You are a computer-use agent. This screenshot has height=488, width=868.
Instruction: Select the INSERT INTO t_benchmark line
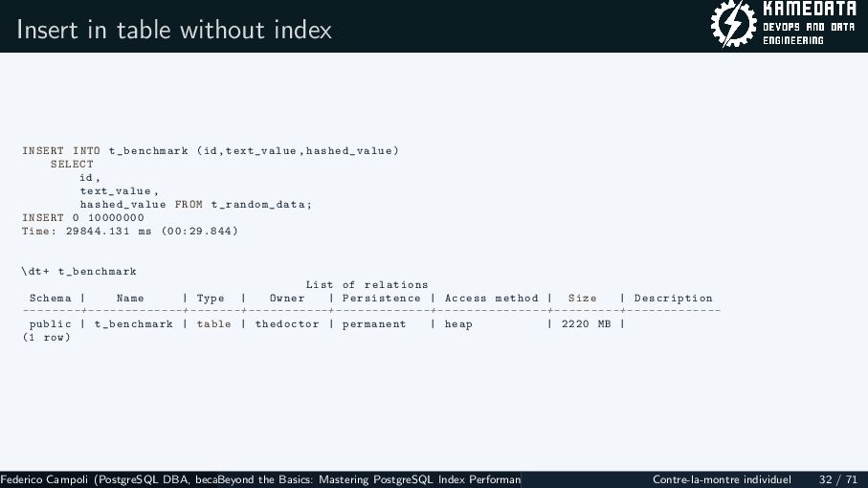(x=211, y=150)
